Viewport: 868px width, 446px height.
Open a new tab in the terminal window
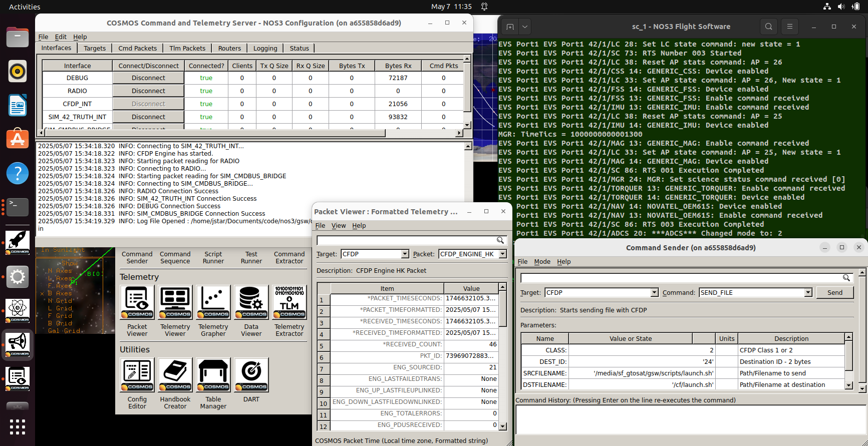click(510, 27)
